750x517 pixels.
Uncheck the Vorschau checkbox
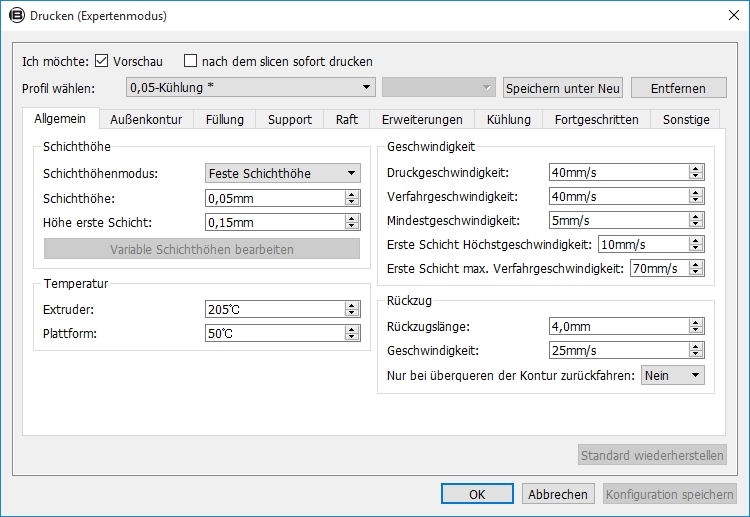101,61
